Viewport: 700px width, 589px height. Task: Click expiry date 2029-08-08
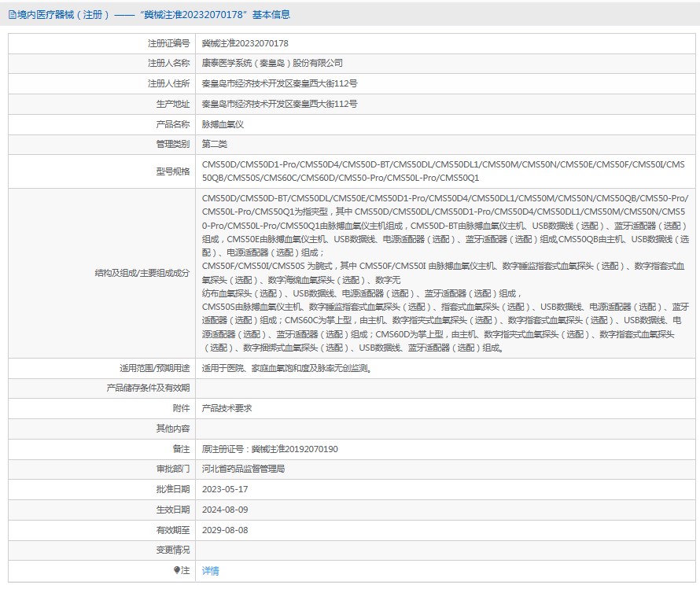click(x=225, y=530)
